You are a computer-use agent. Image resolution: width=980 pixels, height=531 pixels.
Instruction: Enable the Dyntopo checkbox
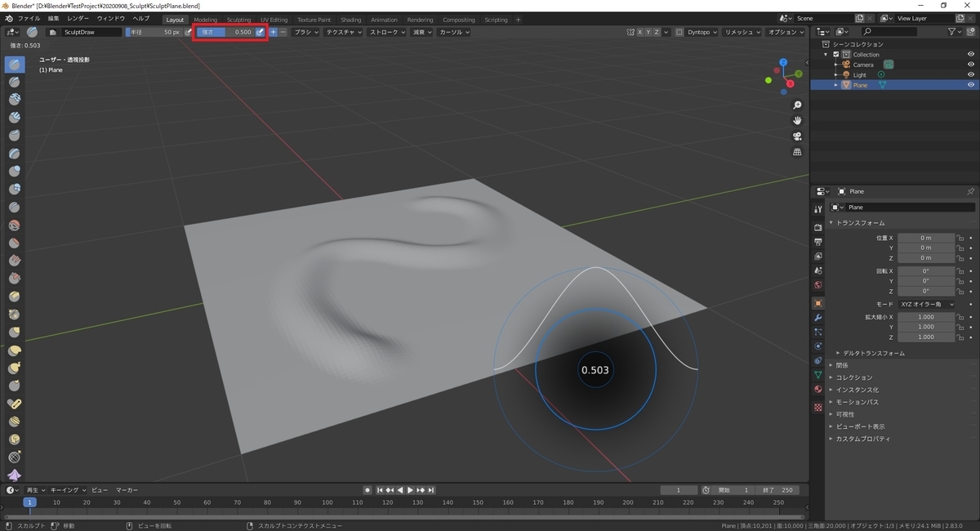(679, 32)
